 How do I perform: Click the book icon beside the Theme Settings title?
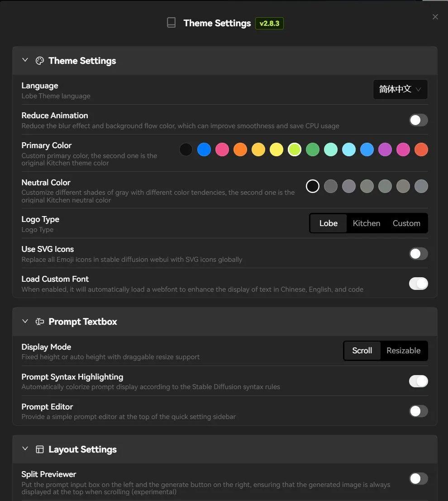pos(171,23)
